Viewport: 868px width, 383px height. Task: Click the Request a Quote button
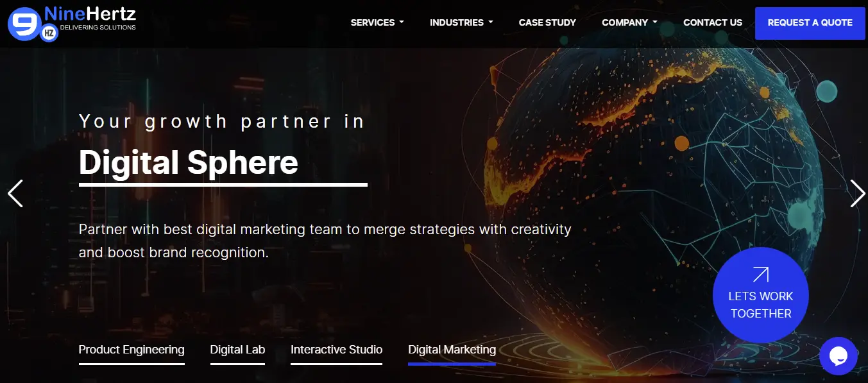810,23
